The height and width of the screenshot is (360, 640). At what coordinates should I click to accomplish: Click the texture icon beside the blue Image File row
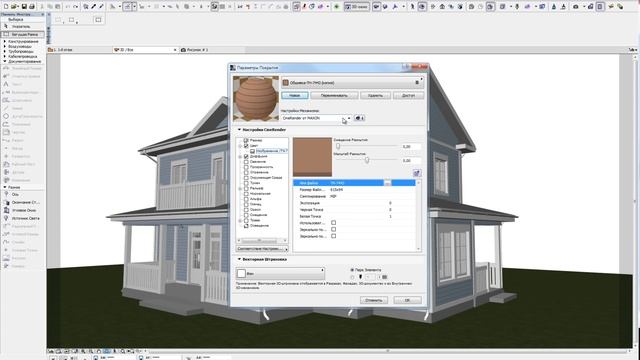[417, 173]
